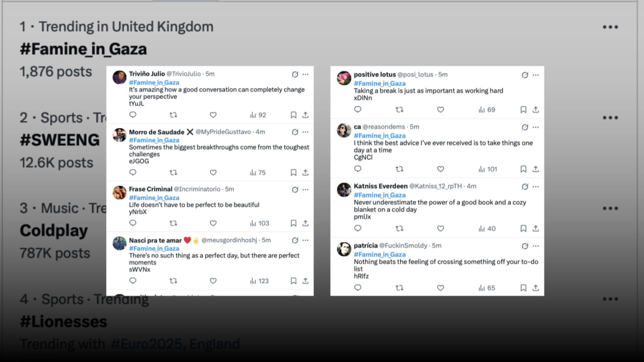Like Katniss Everdeen's post
The width and height of the screenshot is (644, 362).
(x=440, y=228)
